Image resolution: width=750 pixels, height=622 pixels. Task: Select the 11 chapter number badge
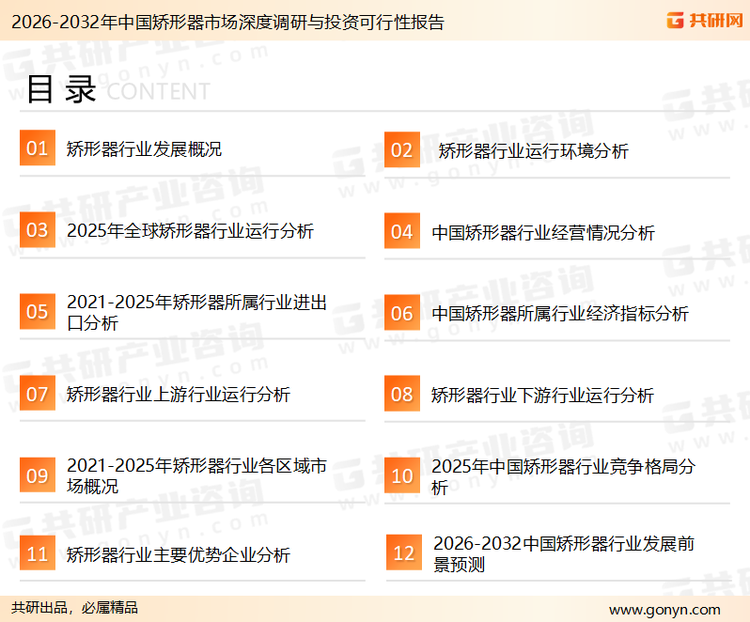tap(37, 554)
